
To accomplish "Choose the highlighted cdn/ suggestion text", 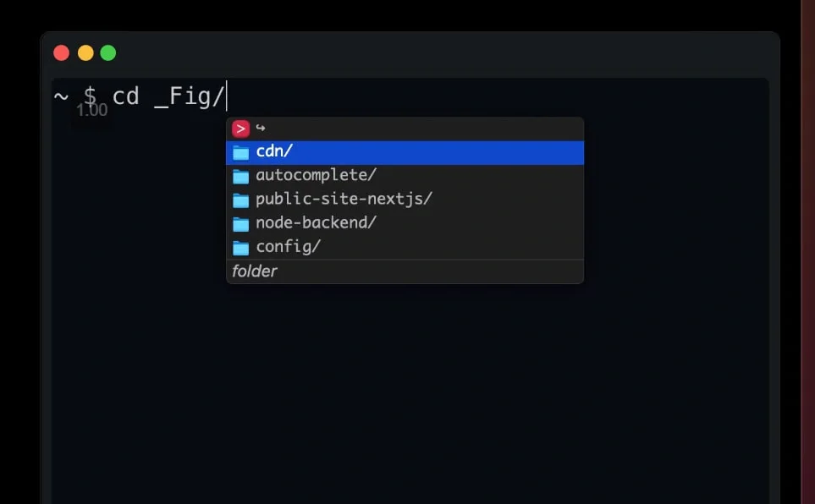I will pos(274,152).
